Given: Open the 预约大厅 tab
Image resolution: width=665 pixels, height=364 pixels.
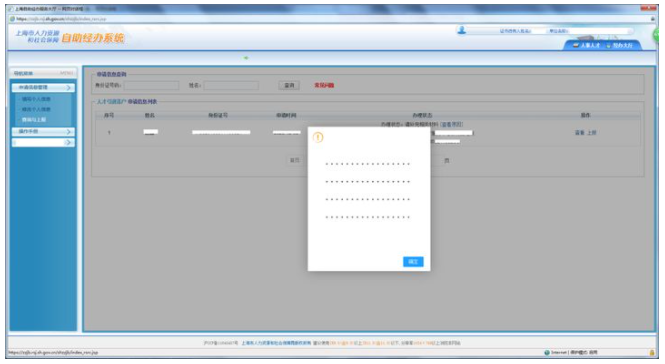Looking at the screenshot, I should tap(620, 45).
